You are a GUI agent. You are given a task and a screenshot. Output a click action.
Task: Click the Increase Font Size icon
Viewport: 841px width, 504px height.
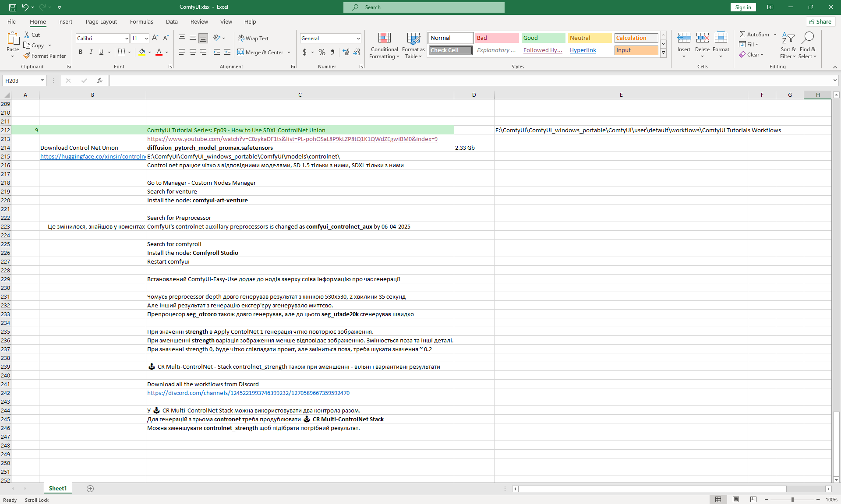coord(155,38)
